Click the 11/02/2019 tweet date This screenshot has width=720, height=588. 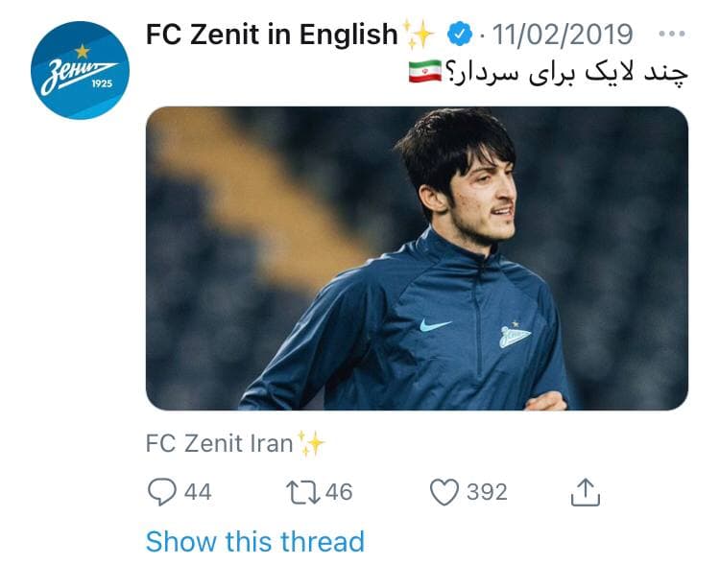(563, 34)
